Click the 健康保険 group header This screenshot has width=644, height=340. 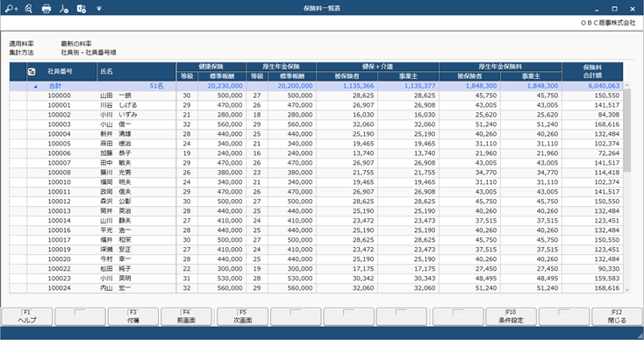pos(211,67)
